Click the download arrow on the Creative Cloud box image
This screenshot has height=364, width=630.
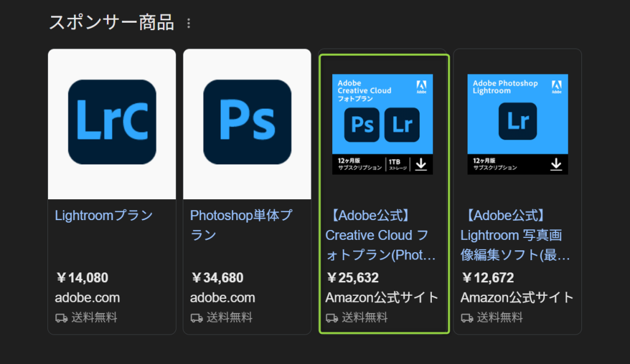coord(421,164)
